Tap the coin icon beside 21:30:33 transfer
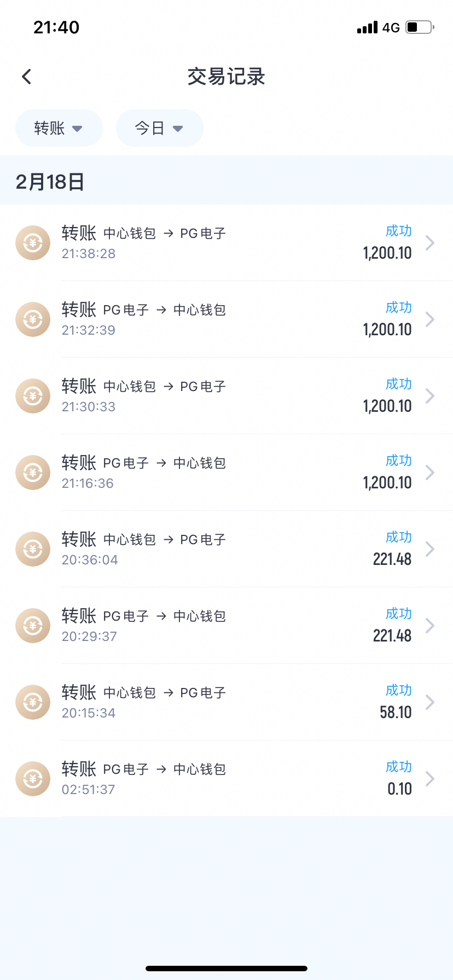The height and width of the screenshot is (980, 453). click(x=33, y=396)
